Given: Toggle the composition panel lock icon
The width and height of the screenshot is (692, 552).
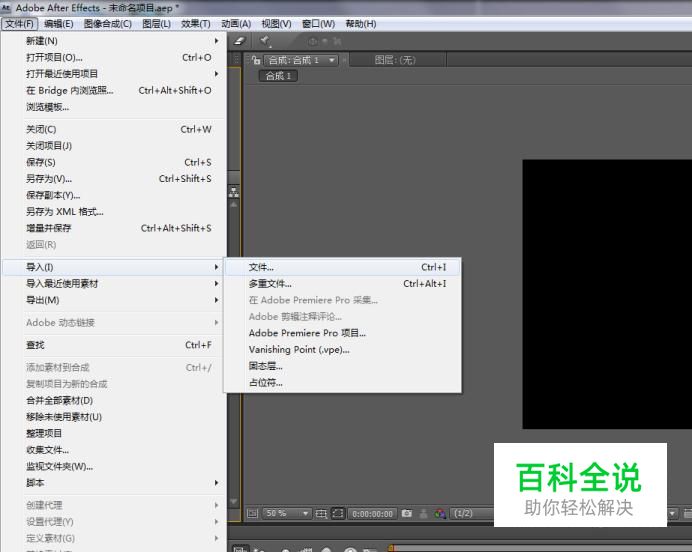Looking at the screenshot, I should 256,60.
